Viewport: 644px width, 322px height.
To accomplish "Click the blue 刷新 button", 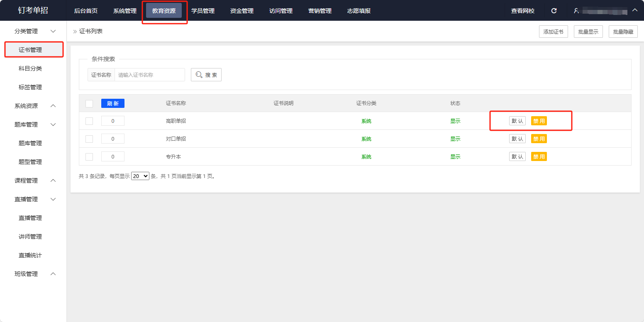I will 113,103.
